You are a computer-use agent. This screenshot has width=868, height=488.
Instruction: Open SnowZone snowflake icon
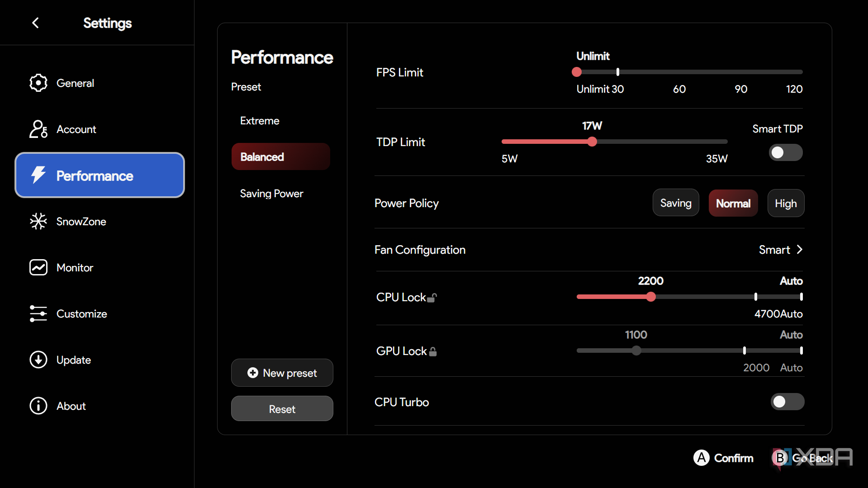click(38, 221)
